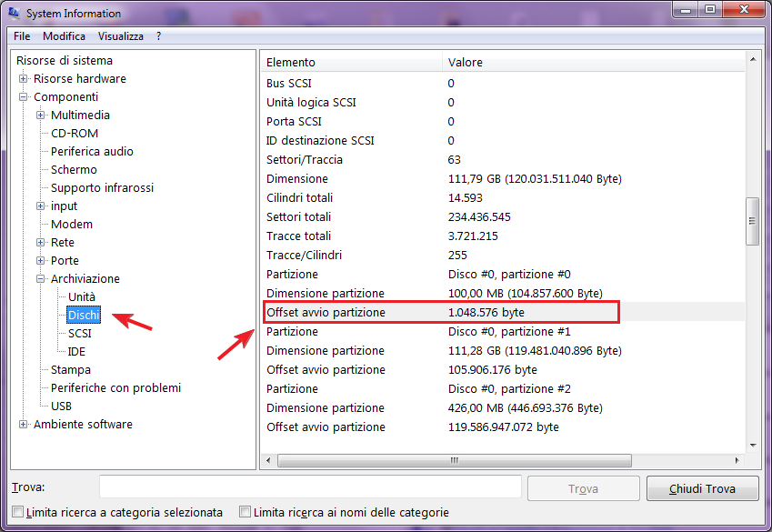
Task: Select the ID destinazione SCSI row
Action: tap(503, 141)
